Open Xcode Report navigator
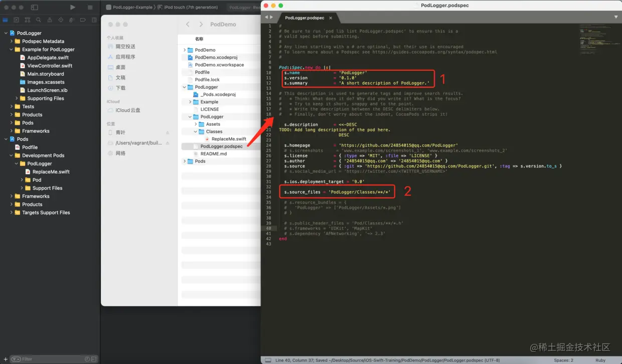Image resolution: width=622 pixels, height=364 pixels. coord(94,20)
